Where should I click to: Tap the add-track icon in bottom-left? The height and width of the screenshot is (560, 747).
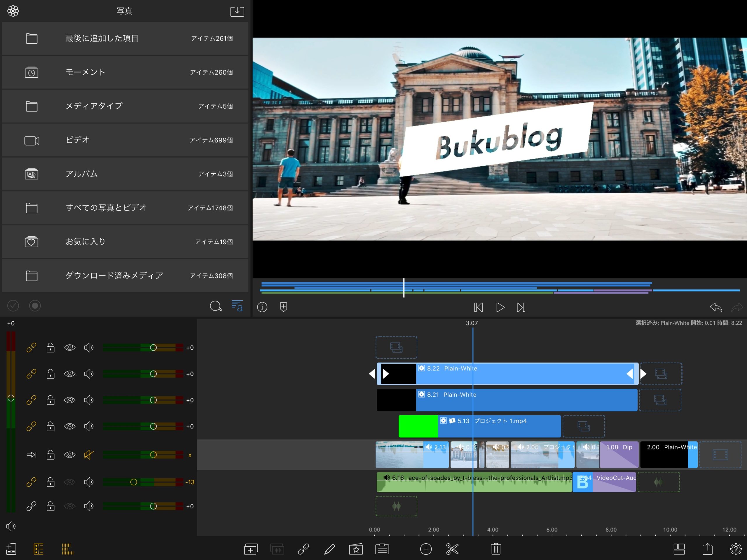click(11, 549)
